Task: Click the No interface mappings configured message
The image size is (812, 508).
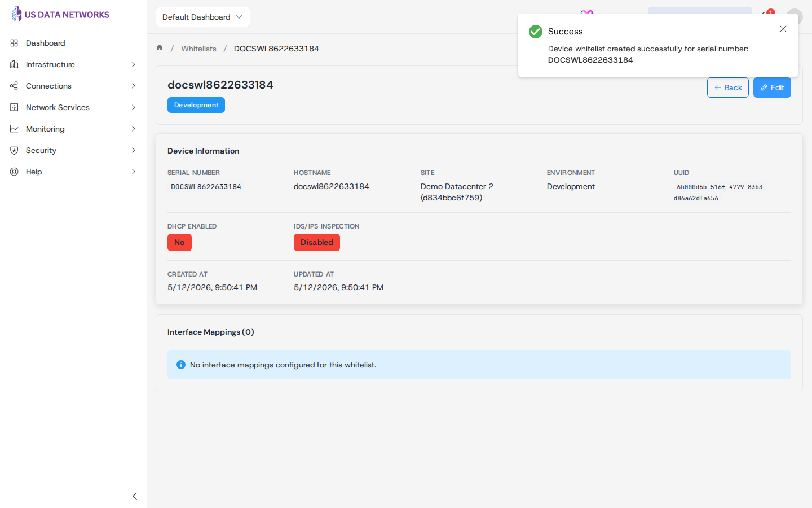Action: pyautogui.click(x=283, y=365)
